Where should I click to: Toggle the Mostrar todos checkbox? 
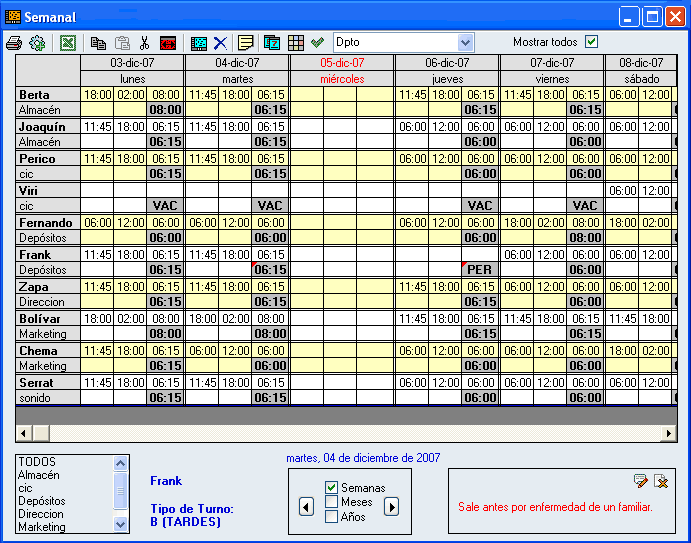click(591, 42)
